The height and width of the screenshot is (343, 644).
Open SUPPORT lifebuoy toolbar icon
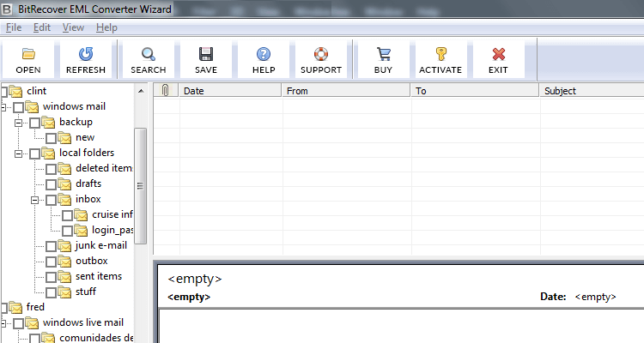click(x=321, y=54)
